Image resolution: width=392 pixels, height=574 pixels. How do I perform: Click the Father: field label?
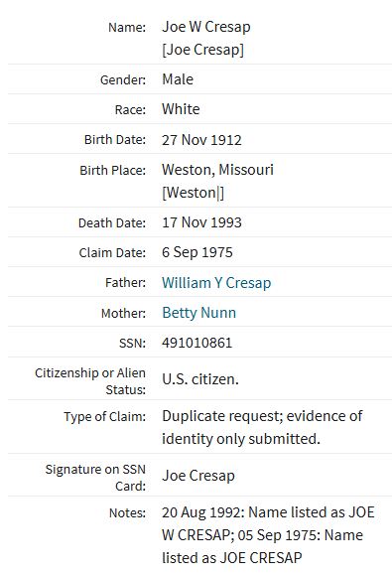(x=125, y=283)
